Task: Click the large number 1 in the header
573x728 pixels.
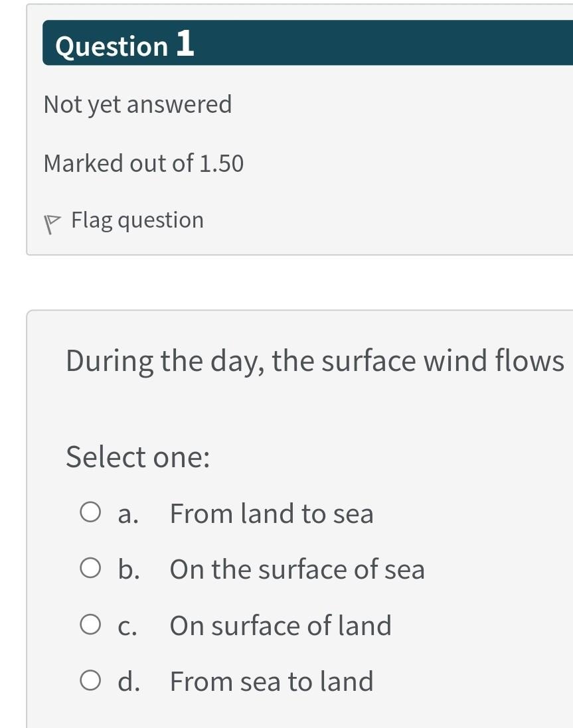Action: tap(185, 44)
